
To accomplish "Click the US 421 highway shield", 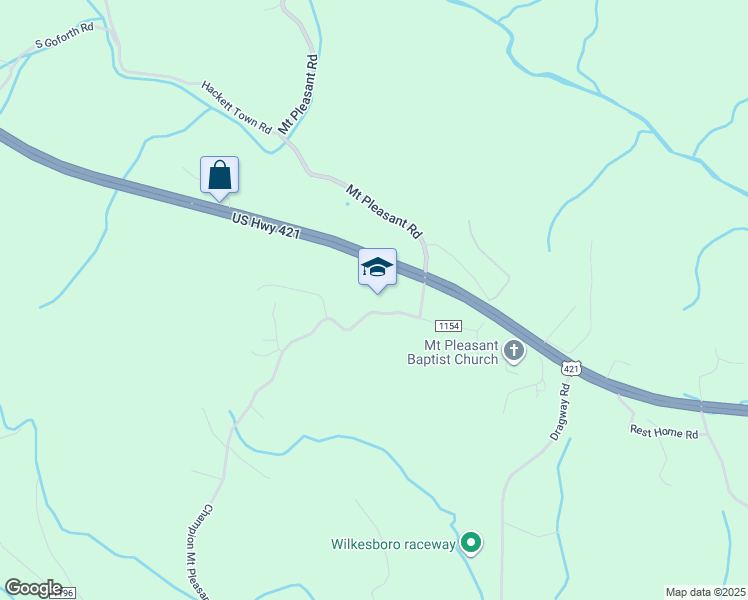I will click(x=571, y=368).
